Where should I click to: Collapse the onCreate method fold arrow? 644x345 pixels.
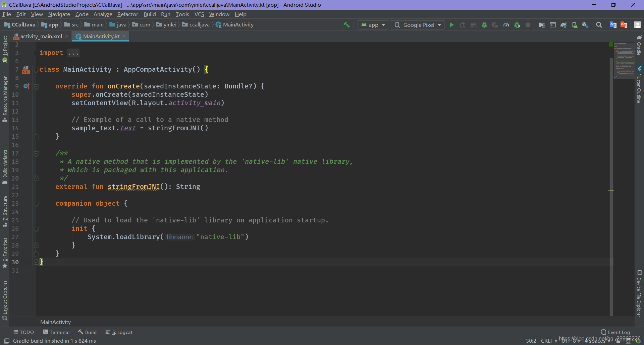(36, 86)
